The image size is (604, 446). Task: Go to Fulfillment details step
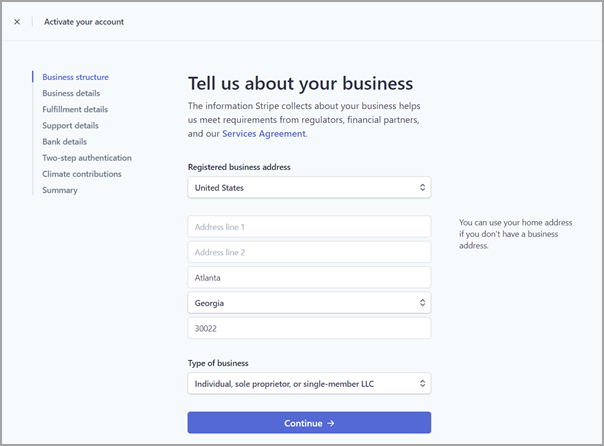coord(75,109)
